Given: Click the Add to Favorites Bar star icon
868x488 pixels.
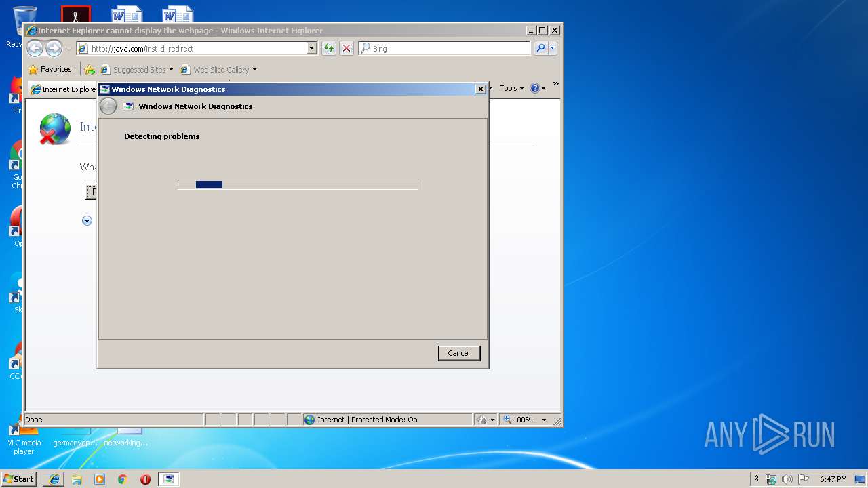Looking at the screenshot, I should (90, 69).
